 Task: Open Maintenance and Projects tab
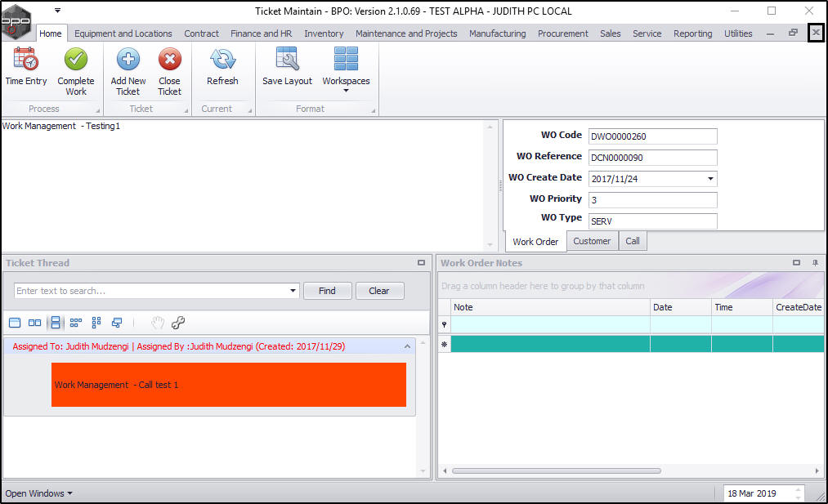point(406,33)
